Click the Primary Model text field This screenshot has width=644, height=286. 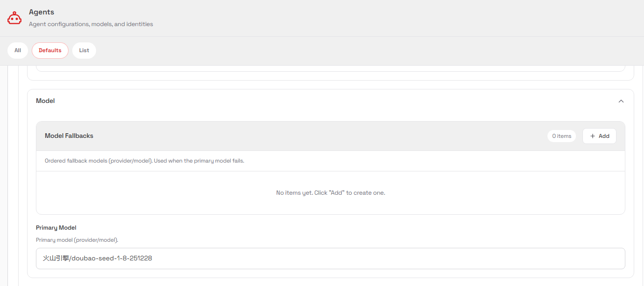click(x=330, y=258)
